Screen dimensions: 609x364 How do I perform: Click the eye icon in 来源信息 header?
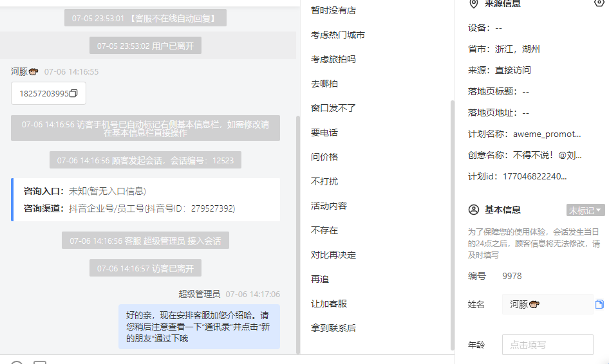point(599,3)
